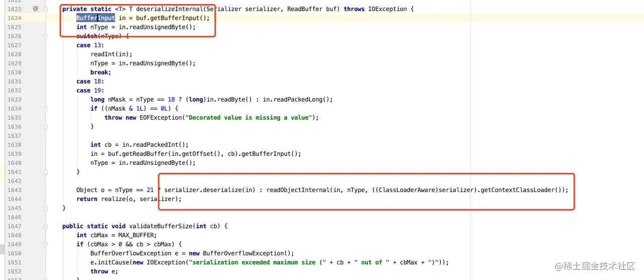
Task: Click 'case 13:' label
Action: pos(90,45)
